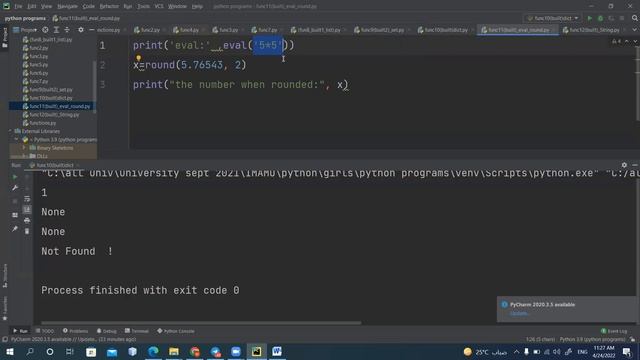Open Word from the taskbar
The image size is (640, 360).
click(x=277, y=351)
